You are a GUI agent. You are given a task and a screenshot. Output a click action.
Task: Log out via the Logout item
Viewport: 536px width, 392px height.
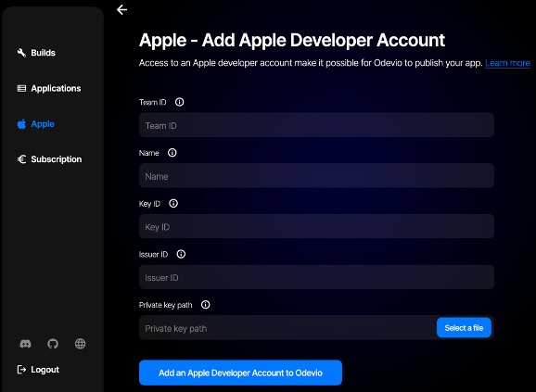tap(38, 370)
